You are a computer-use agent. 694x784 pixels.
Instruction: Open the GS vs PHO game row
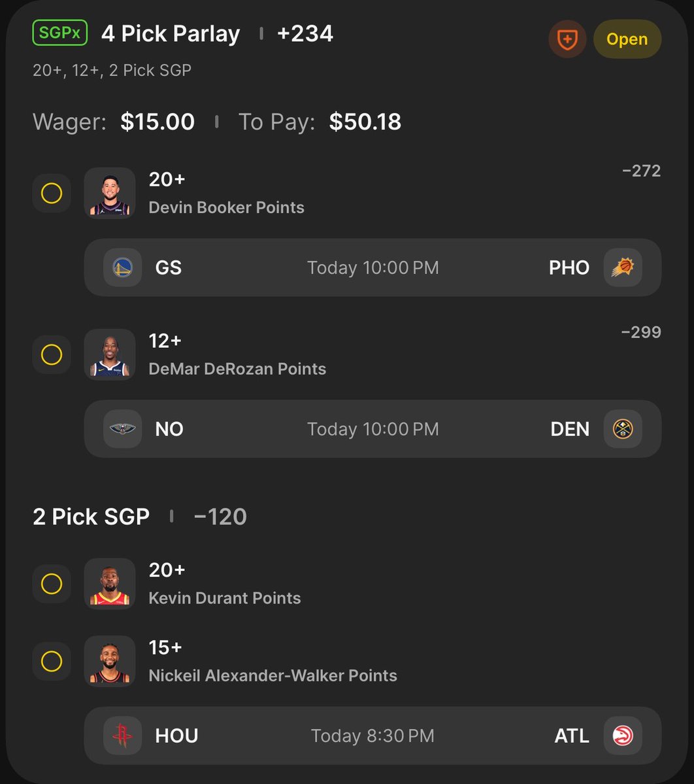(372, 267)
